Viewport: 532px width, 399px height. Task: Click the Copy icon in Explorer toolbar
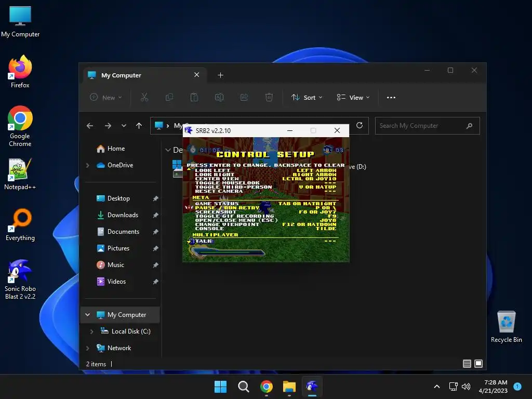pyautogui.click(x=169, y=97)
